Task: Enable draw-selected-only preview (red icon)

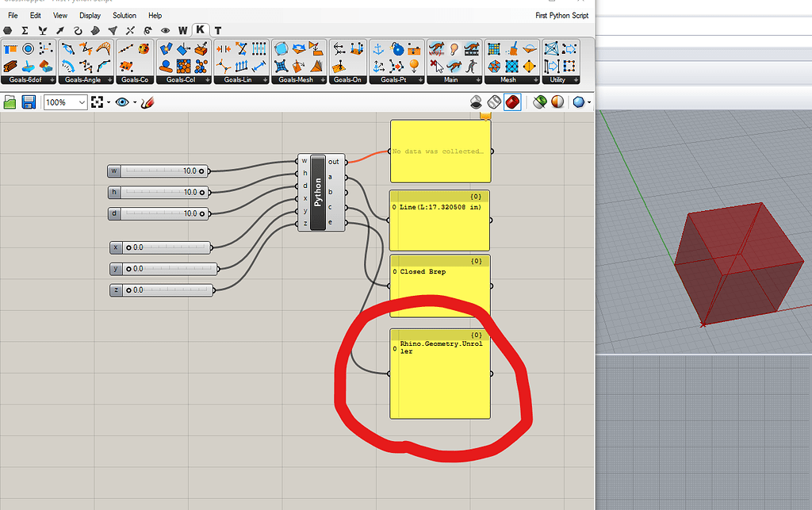Action: coord(512,102)
